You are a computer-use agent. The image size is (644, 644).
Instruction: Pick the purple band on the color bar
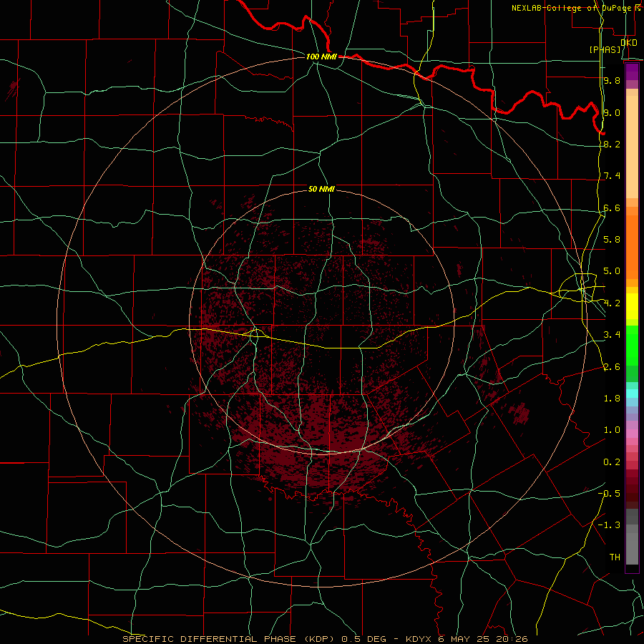click(x=632, y=72)
